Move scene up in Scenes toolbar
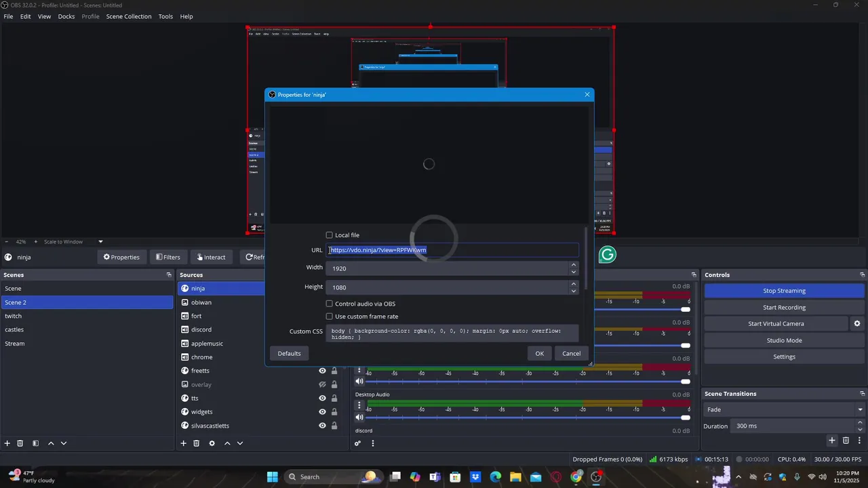This screenshot has width=868, height=488. click(x=51, y=443)
